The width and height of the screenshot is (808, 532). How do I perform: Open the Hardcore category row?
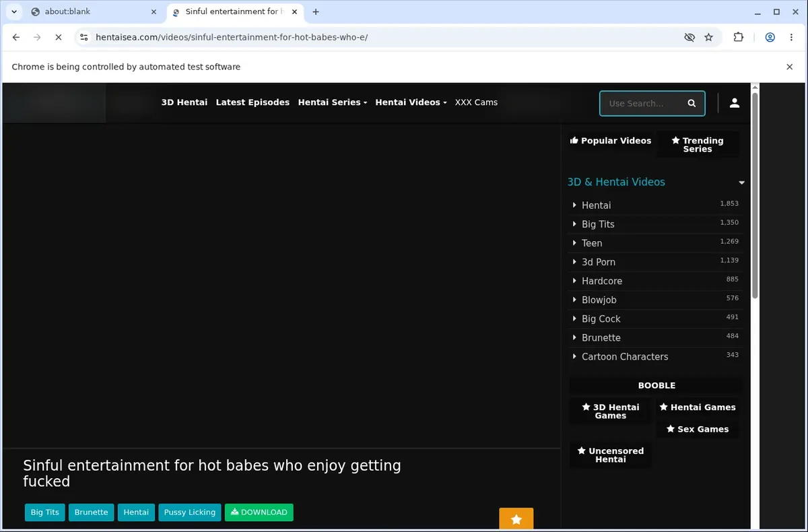tap(656, 281)
